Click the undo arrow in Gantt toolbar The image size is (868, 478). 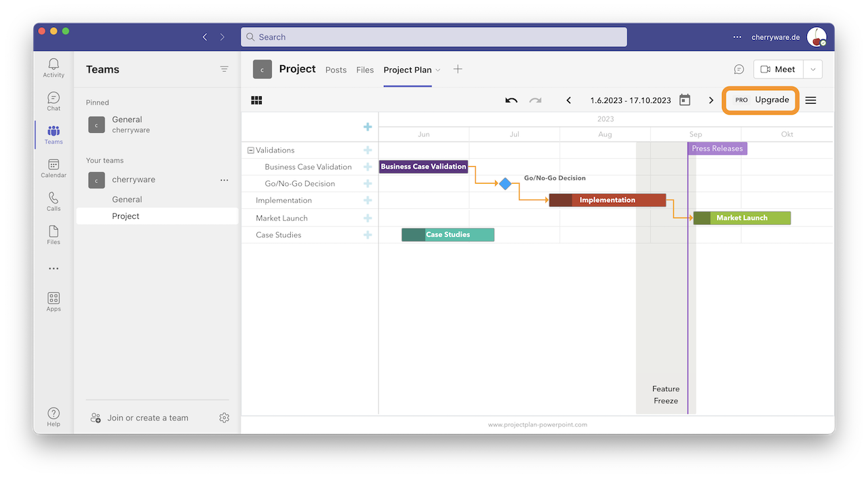pos(511,100)
